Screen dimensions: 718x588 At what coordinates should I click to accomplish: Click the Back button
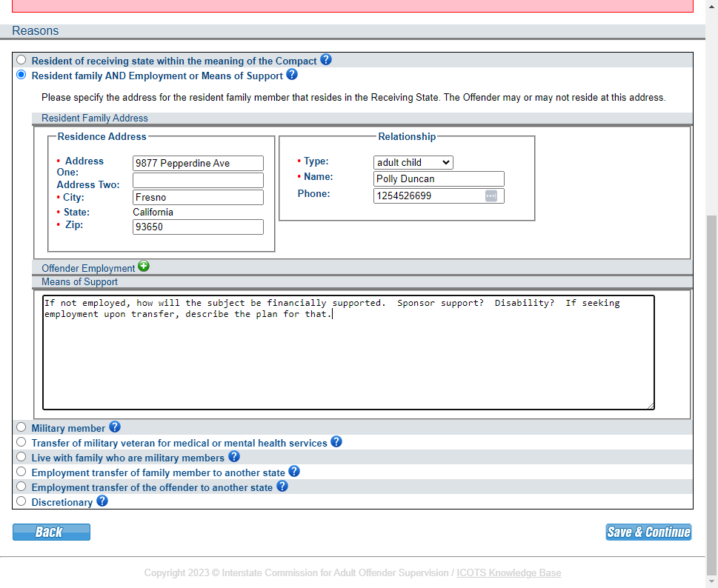[51, 532]
